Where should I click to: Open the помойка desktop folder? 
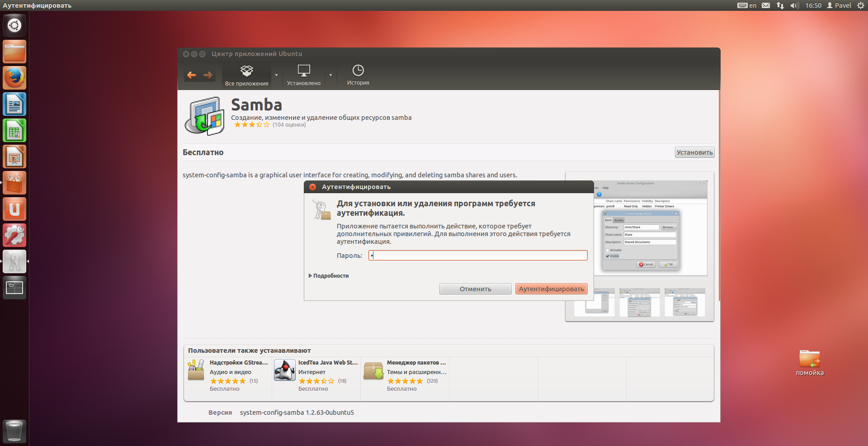tap(810, 363)
